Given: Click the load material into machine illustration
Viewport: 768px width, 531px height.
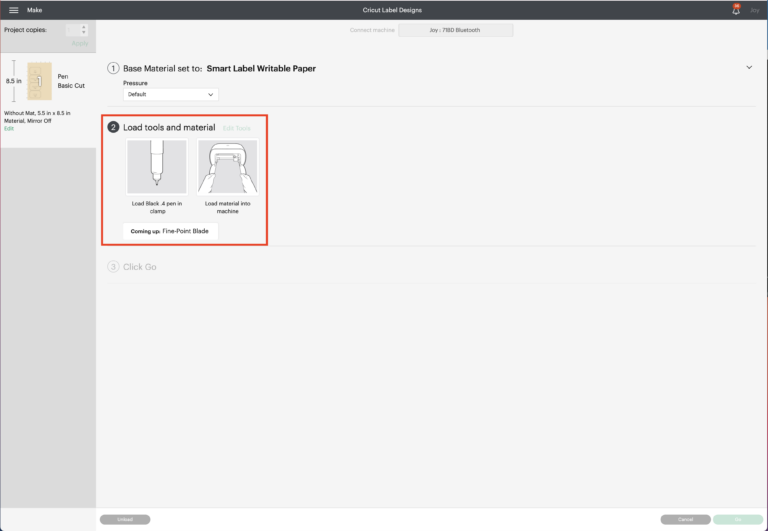Looking at the screenshot, I should [227, 166].
